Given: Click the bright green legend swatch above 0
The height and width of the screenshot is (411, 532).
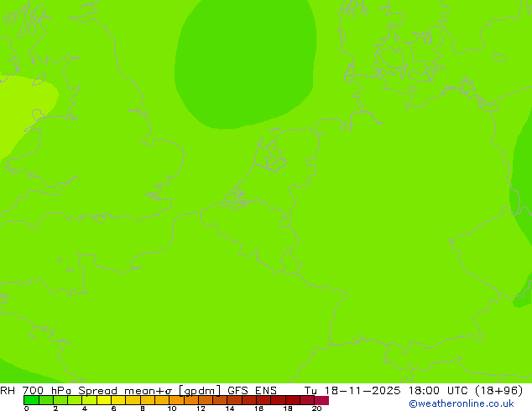Looking at the screenshot, I should 31,400.
